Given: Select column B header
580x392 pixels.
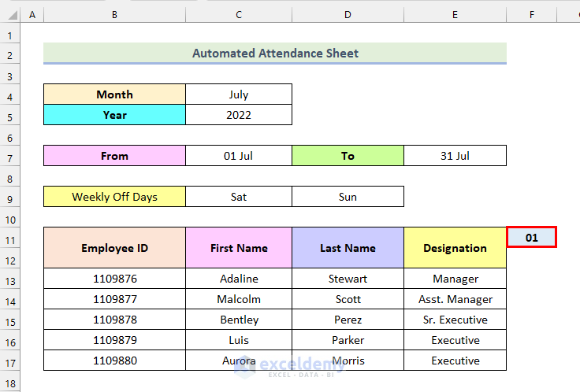Looking at the screenshot, I should coord(114,15).
